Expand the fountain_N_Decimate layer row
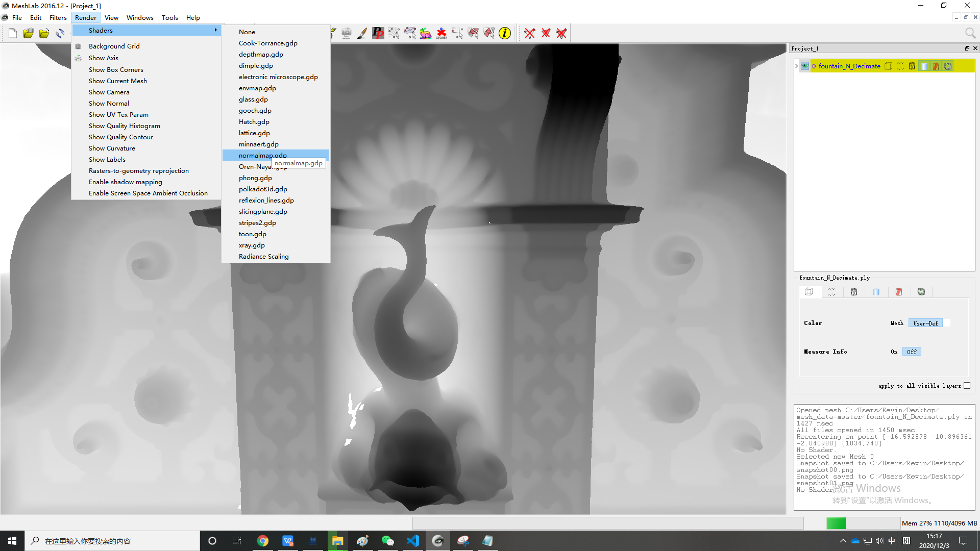This screenshot has height=551, width=980. coord(796,66)
